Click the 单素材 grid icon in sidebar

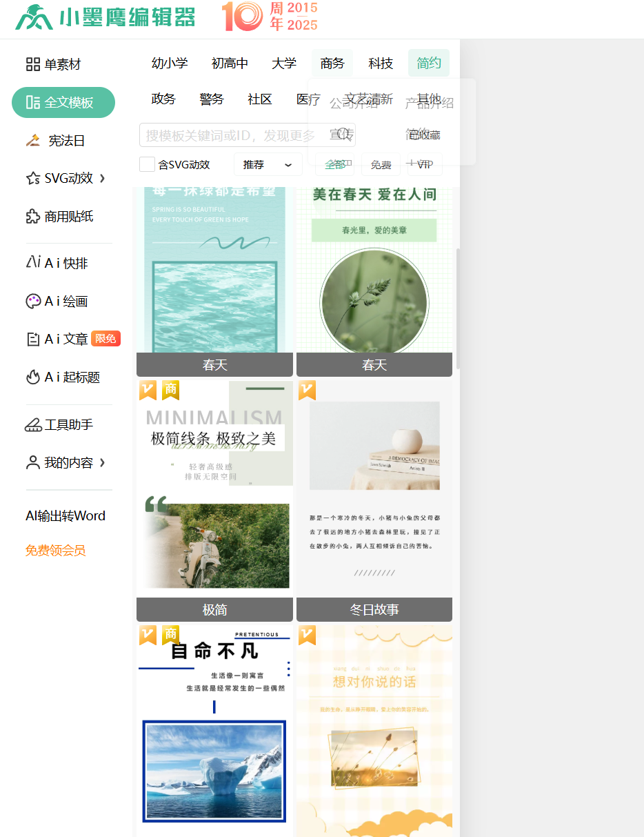32,64
